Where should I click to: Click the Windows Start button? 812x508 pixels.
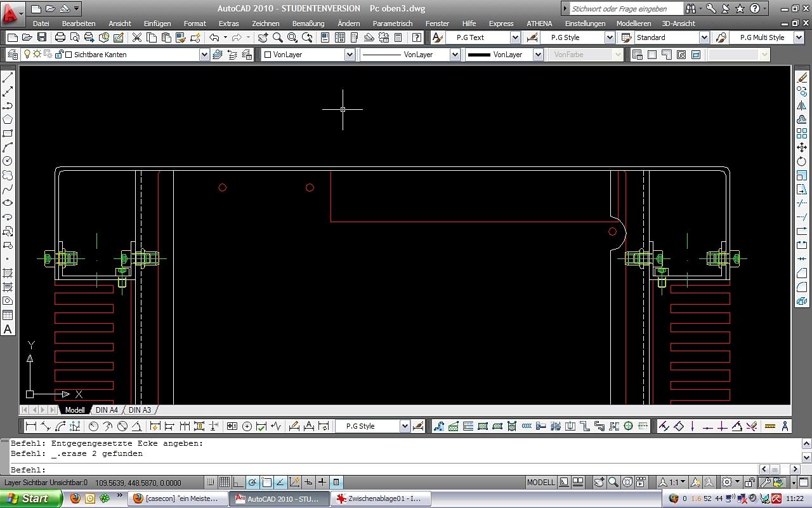(x=31, y=498)
